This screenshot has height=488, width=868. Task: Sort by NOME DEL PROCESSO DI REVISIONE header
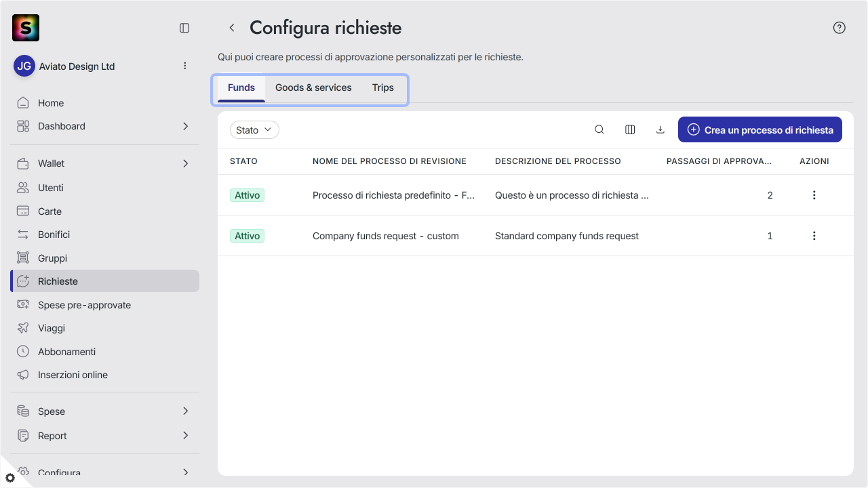pyautogui.click(x=389, y=161)
